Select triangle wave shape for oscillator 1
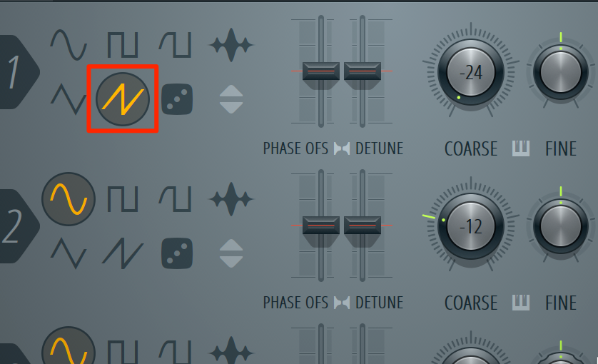 click(69, 99)
